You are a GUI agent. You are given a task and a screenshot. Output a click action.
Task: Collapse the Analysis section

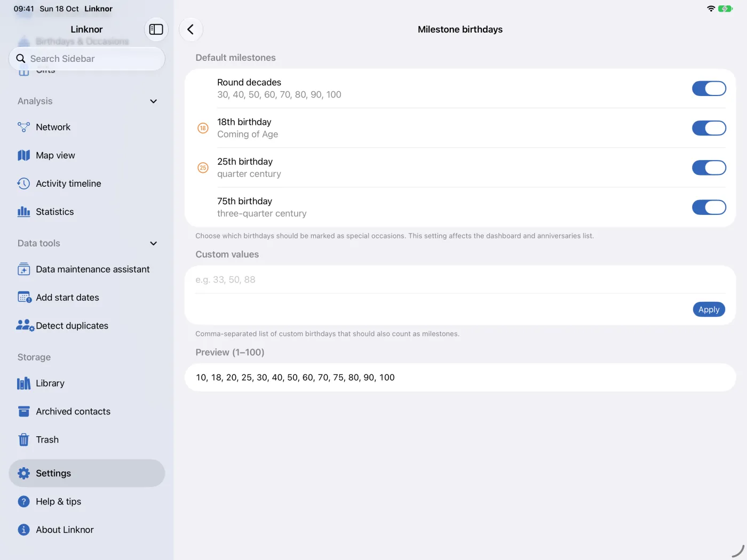click(x=153, y=101)
